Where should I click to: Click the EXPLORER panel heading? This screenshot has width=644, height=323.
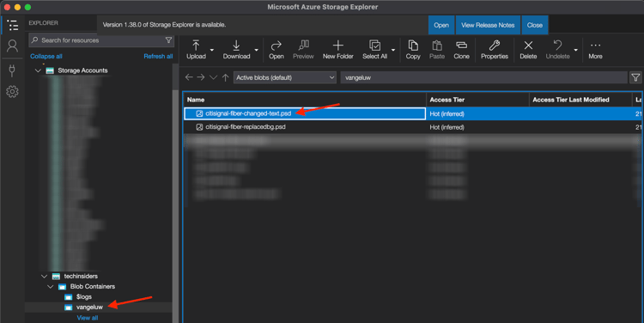tap(43, 23)
